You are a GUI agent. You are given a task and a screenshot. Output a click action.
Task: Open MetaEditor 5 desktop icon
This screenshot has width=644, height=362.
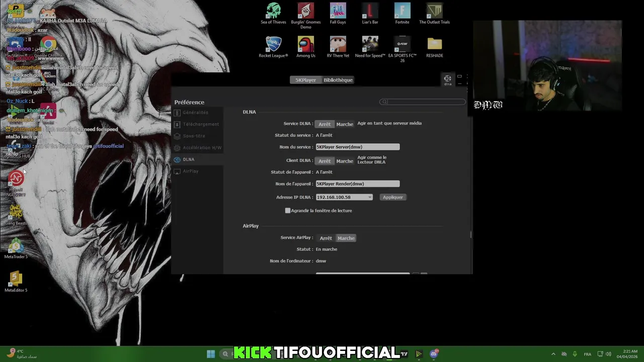16,282
